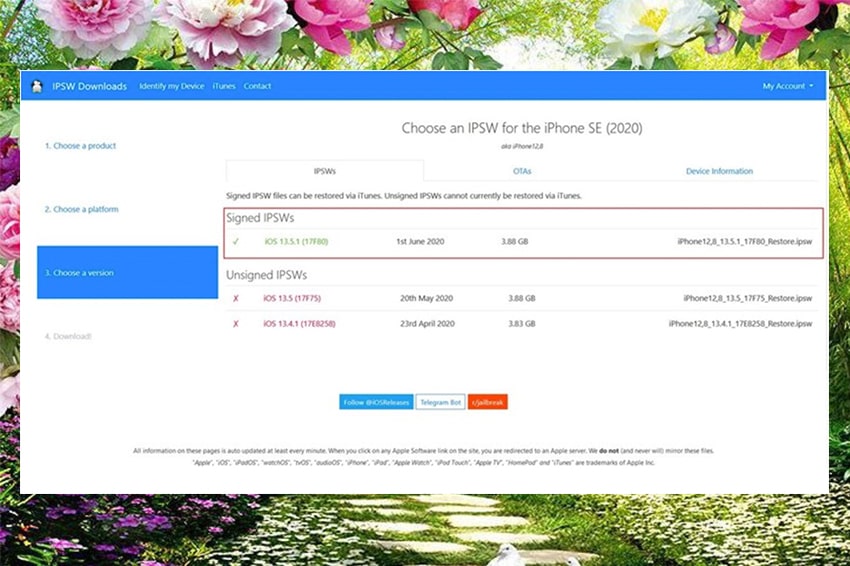Click the 3.83 GB size value
This screenshot has width=850, height=566.
point(521,324)
